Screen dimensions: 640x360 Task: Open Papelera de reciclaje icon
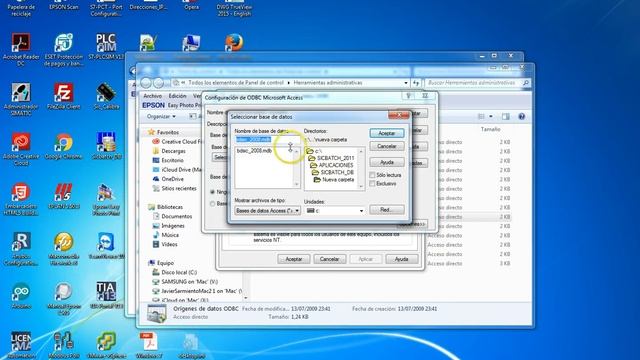coord(21,9)
